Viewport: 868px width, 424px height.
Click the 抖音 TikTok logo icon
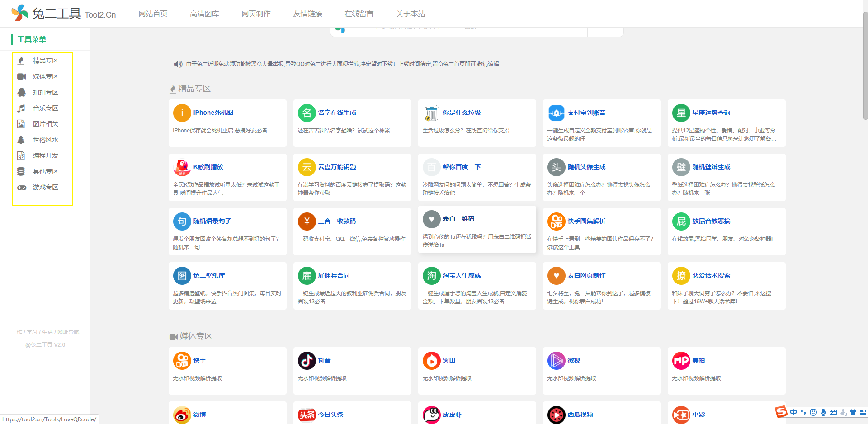click(307, 361)
